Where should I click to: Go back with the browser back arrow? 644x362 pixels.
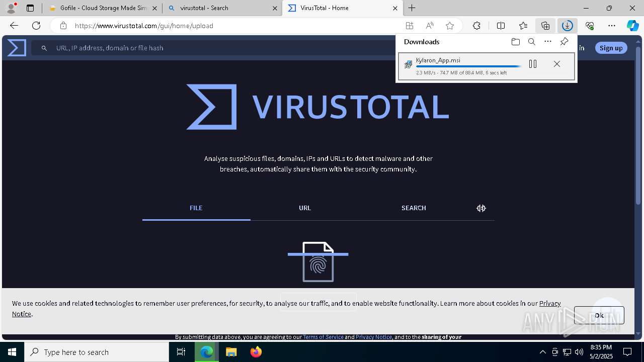(14, 26)
